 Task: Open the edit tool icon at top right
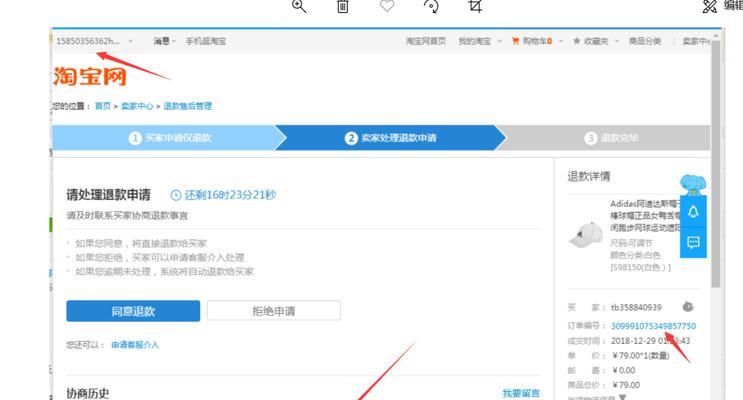point(709,6)
